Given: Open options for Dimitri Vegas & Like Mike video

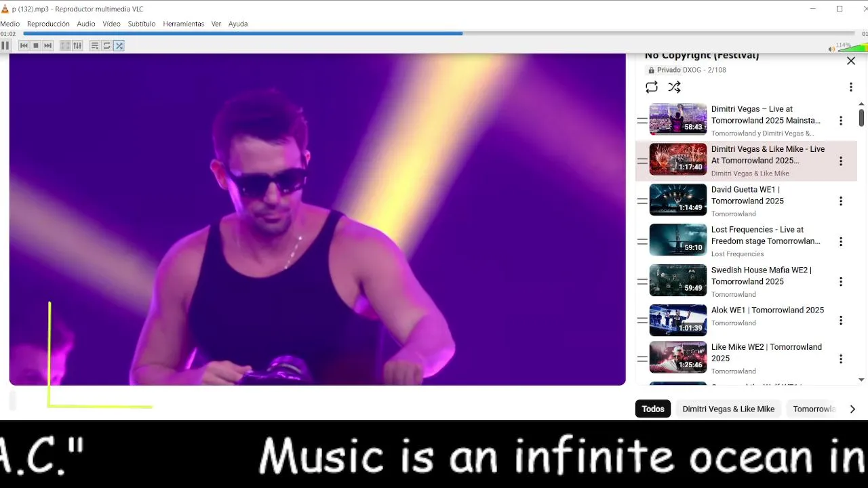Looking at the screenshot, I should coord(841,161).
